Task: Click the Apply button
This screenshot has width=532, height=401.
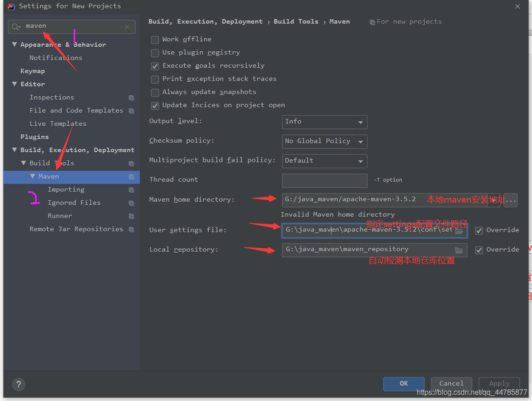Action: tap(499, 384)
